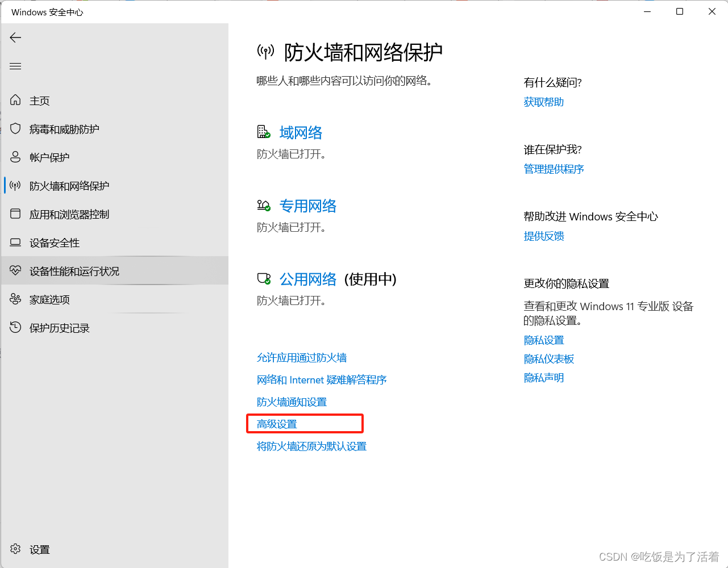Viewport: 728px width, 568px height.
Task: Click the settings gear icon
Action: click(15, 549)
